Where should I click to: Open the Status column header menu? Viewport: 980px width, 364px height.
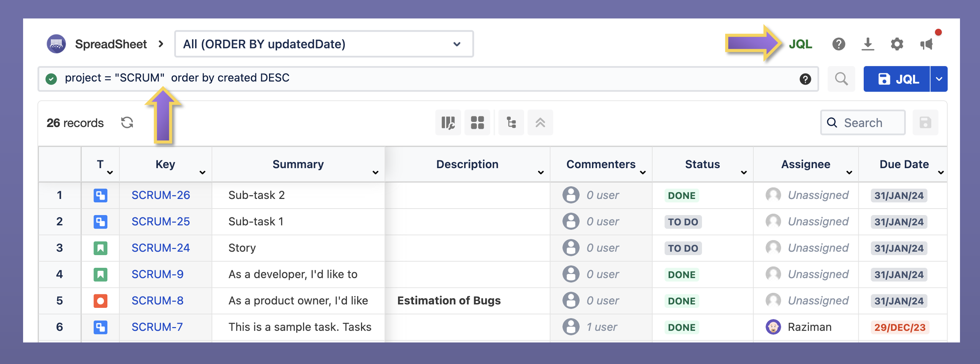[x=744, y=172]
